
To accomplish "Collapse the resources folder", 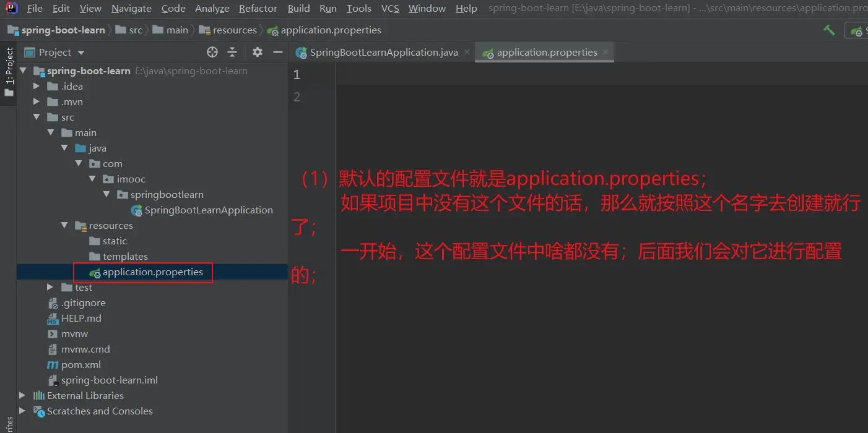I will [64, 226].
